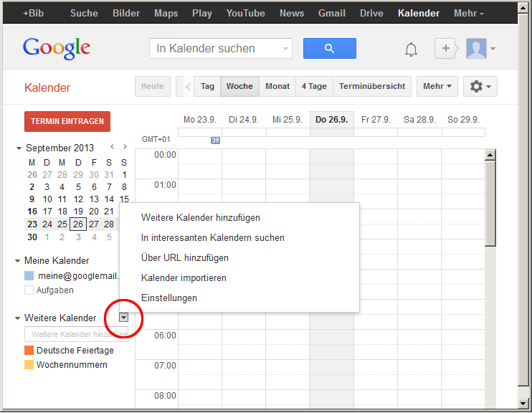Image resolution: width=532 pixels, height=413 pixels.
Task: Select Kalender importieren from menu
Action: pos(184,277)
